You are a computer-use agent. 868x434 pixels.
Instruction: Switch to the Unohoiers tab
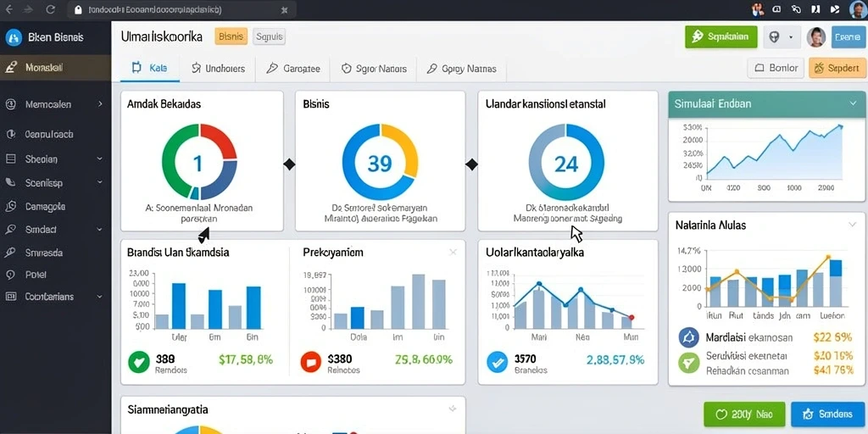[x=218, y=69]
